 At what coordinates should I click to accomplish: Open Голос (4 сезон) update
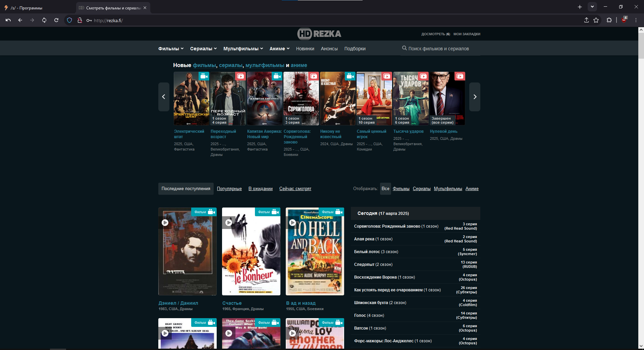point(415,315)
